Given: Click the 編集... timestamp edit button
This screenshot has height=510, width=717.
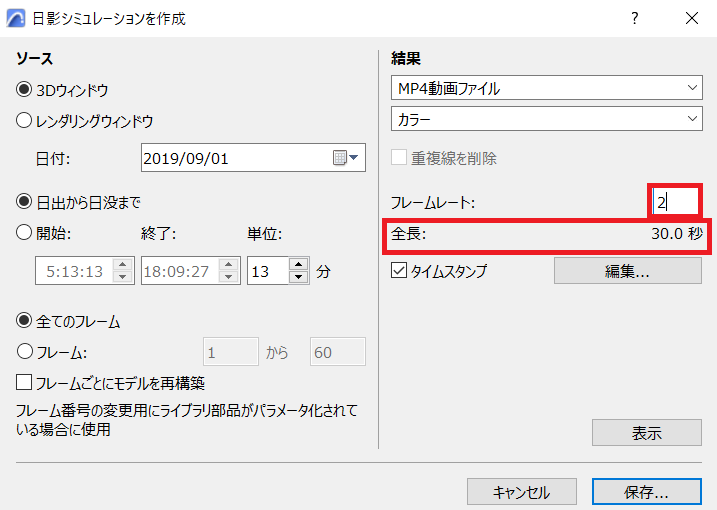Looking at the screenshot, I should pos(628,271).
